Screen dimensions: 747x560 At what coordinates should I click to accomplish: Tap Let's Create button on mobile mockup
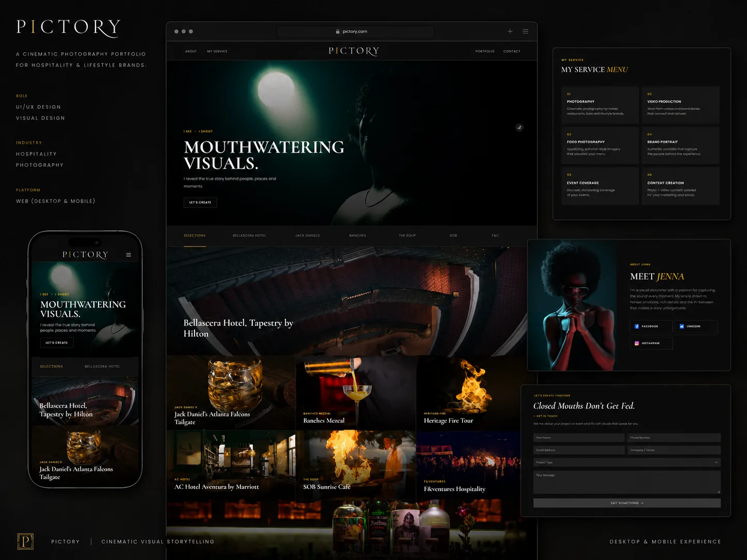click(57, 342)
